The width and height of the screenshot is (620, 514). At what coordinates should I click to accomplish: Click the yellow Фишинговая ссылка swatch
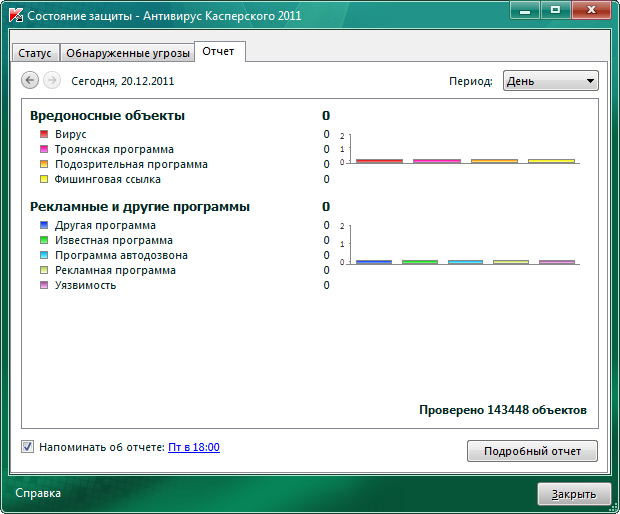click(x=44, y=179)
